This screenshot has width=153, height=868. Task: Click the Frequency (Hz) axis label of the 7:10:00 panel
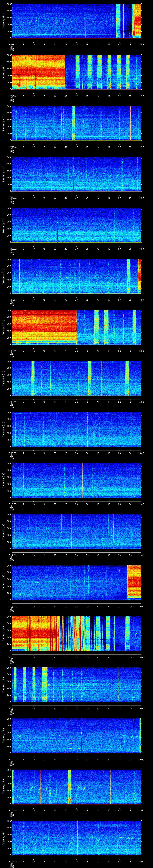[3, 481]
